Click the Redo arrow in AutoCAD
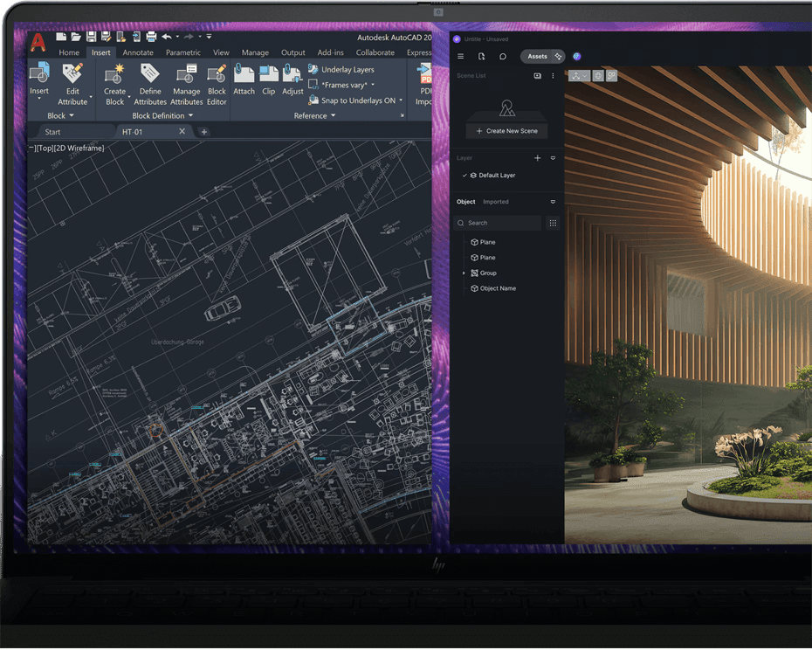The image size is (812, 650). click(189, 37)
